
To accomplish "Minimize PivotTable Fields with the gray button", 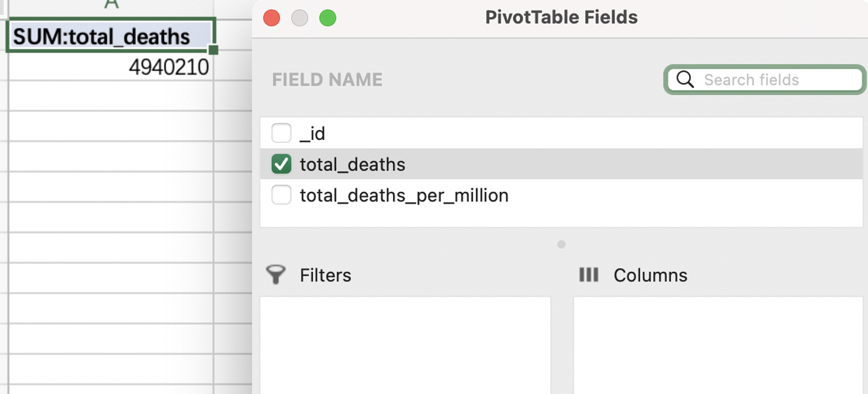I will (x=300, y=18).
